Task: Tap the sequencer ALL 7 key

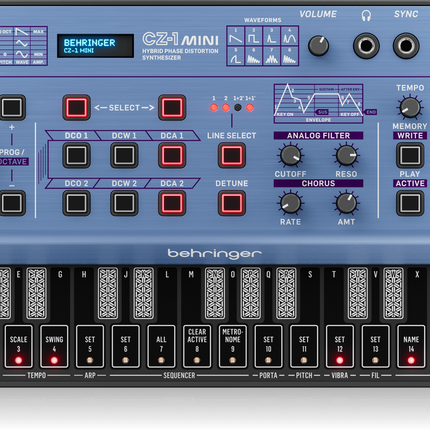Action: pos(161,347)
